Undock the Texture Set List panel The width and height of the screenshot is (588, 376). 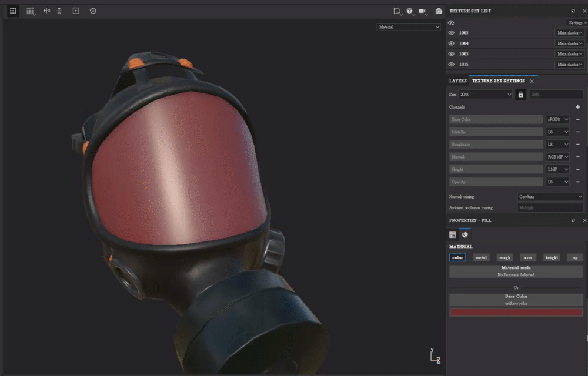[573, 11]
